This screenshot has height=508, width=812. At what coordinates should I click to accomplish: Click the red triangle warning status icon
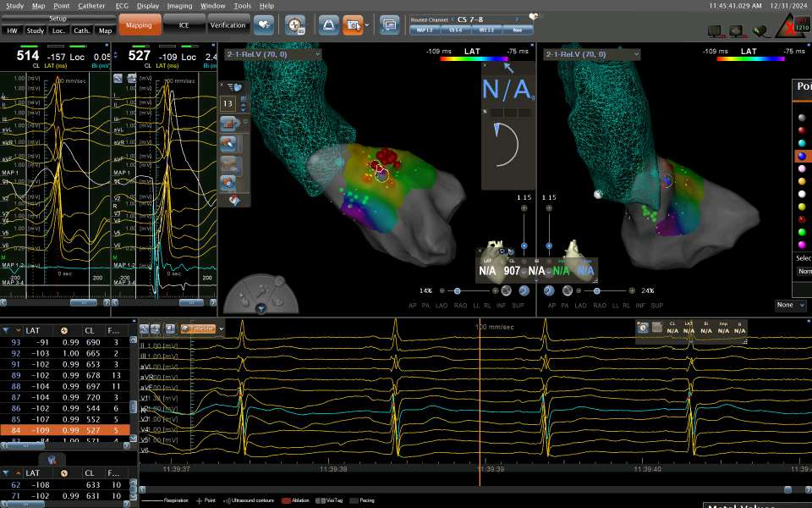790,26
